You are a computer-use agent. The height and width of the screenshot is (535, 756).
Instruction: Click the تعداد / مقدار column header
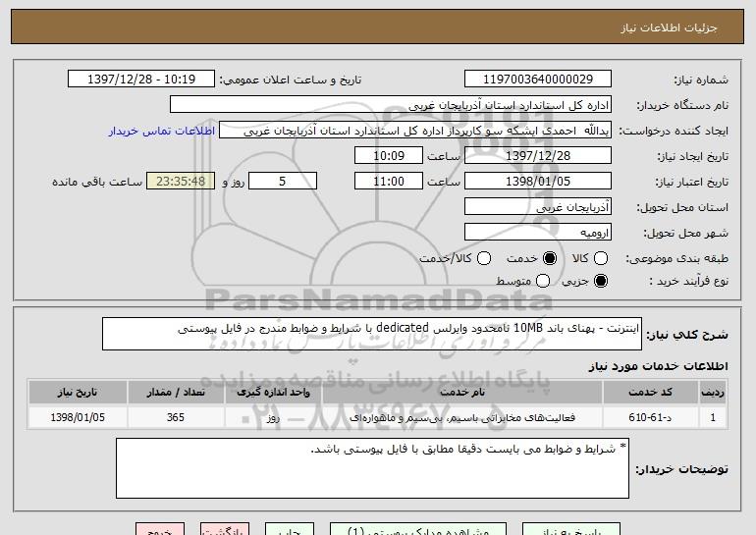[x=176, y=393]
